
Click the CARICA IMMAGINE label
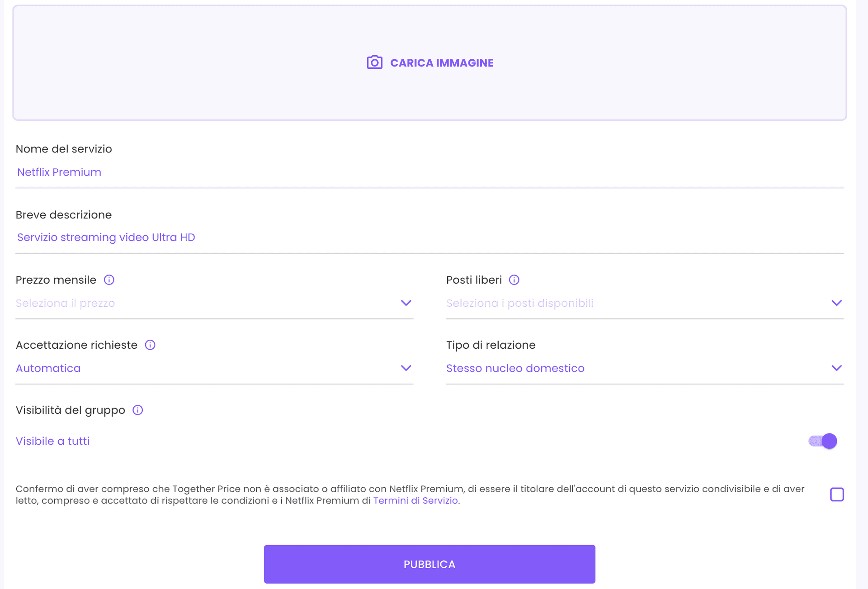(x=442, y=63)
